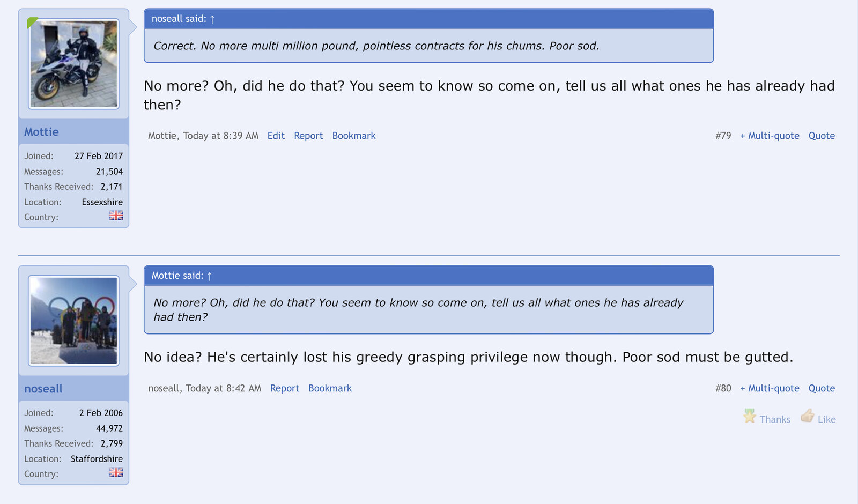Toggle Multi-quote on post #79

pyautogui.click(x=770, y=136)
